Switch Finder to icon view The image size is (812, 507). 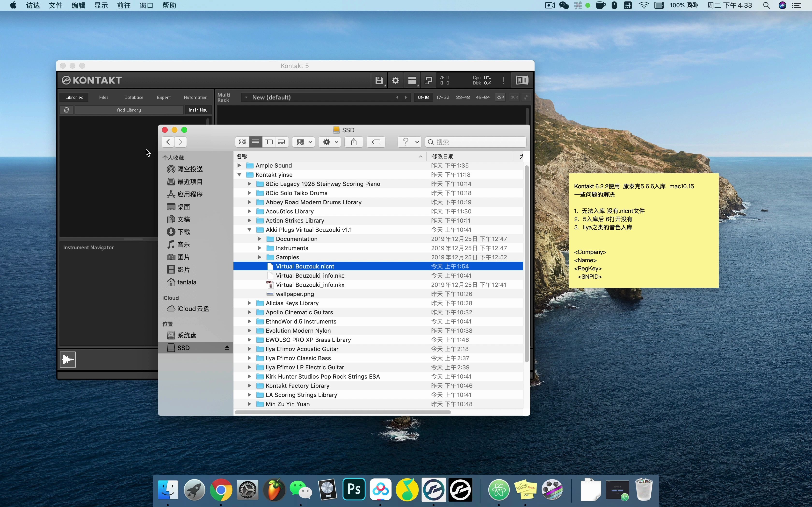[243, 142]
